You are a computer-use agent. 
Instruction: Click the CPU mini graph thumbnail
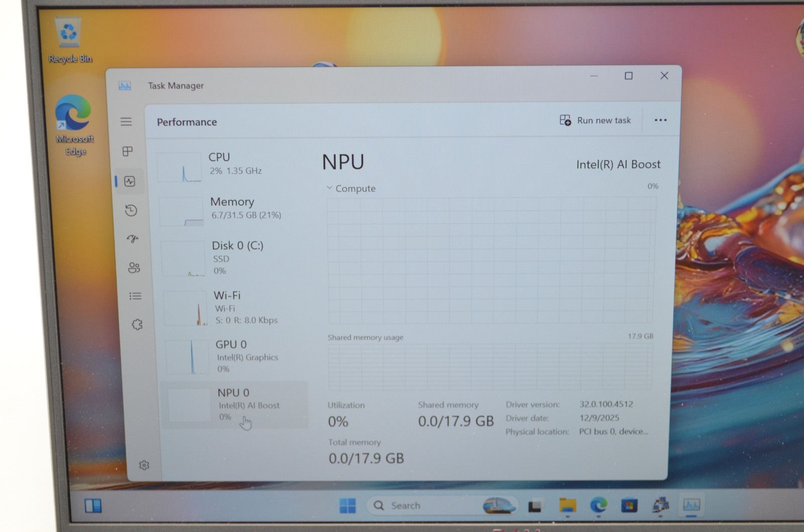coord(180,167)
